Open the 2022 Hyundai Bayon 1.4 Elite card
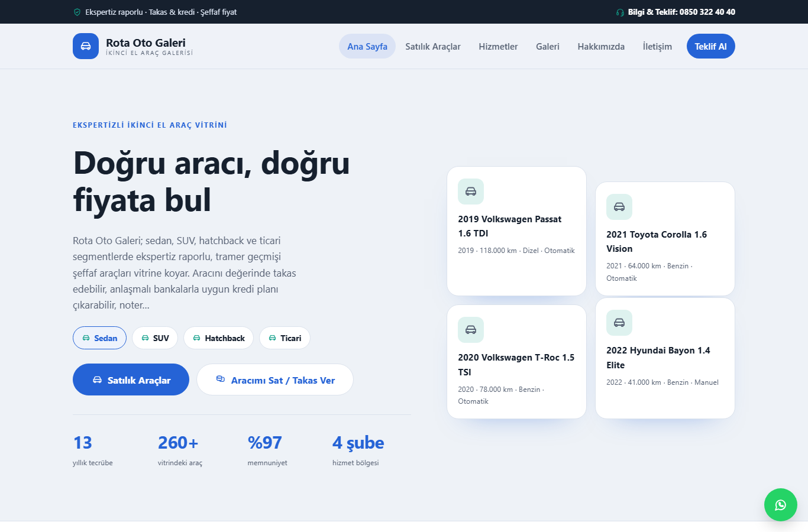808x532 pixels. (x=665, y=358)
